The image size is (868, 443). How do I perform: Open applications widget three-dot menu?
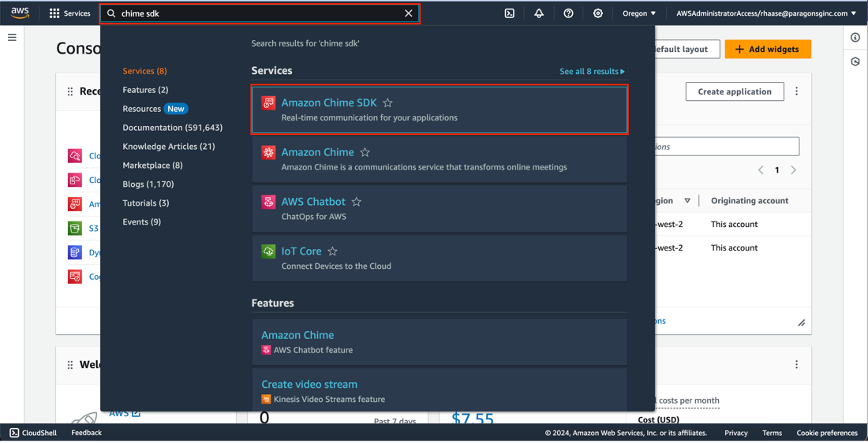click(x=797, y=91)
